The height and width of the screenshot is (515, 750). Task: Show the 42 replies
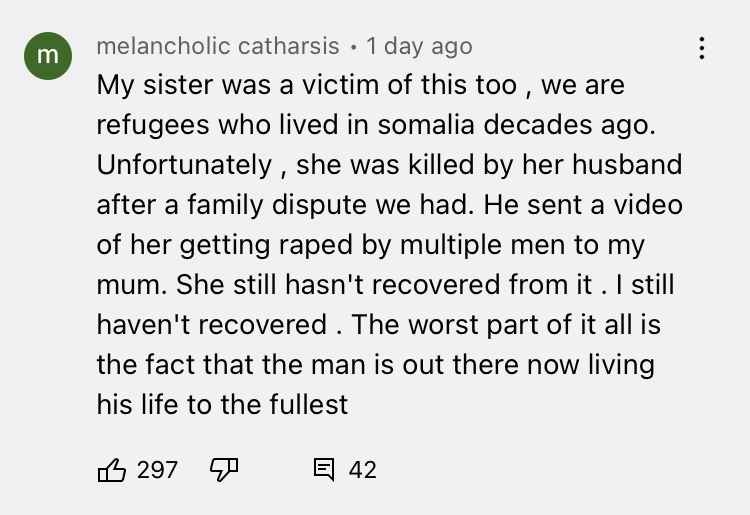(x=362, y=469)
